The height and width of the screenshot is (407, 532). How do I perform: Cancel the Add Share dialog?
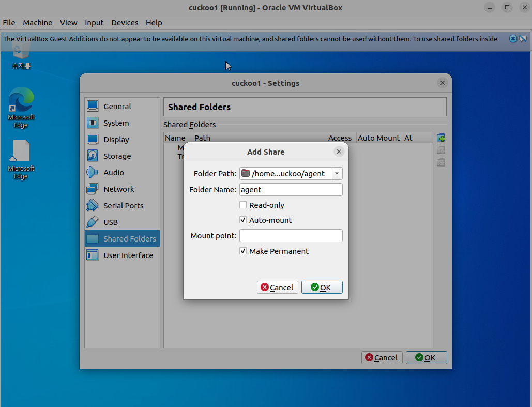click(277, 287)
